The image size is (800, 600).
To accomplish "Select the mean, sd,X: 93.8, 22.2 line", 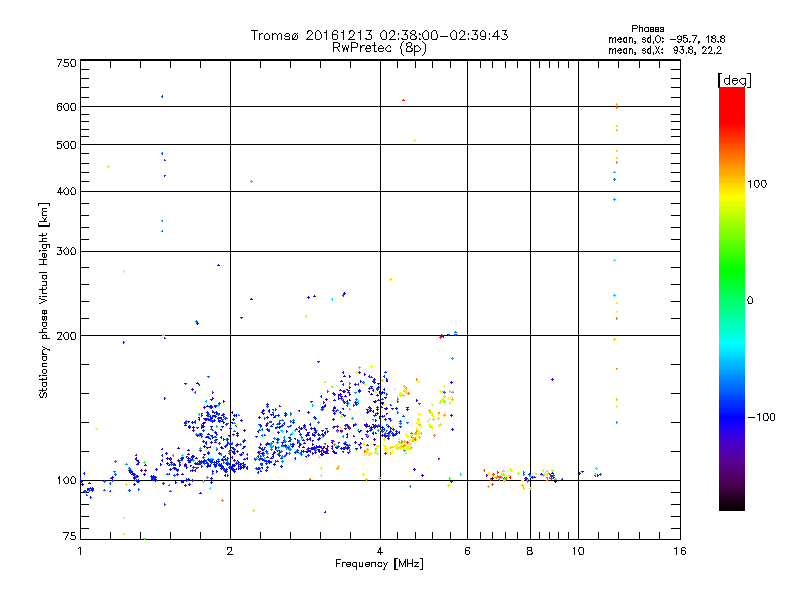I will tap(665, 50).
